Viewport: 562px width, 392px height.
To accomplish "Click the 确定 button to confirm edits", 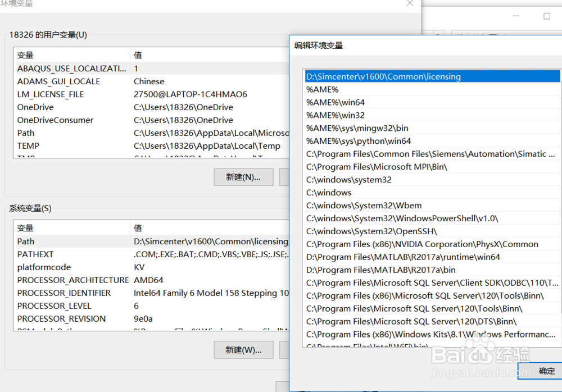I will tap(546, 371).
